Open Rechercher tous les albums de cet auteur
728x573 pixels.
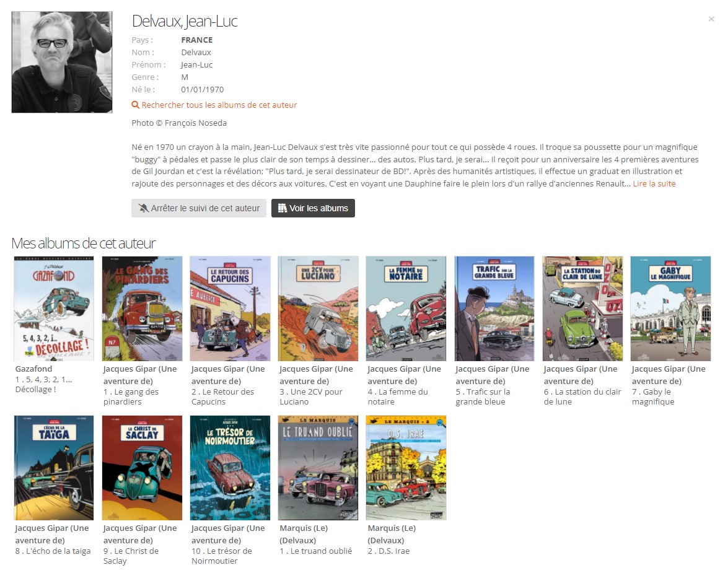219,105
